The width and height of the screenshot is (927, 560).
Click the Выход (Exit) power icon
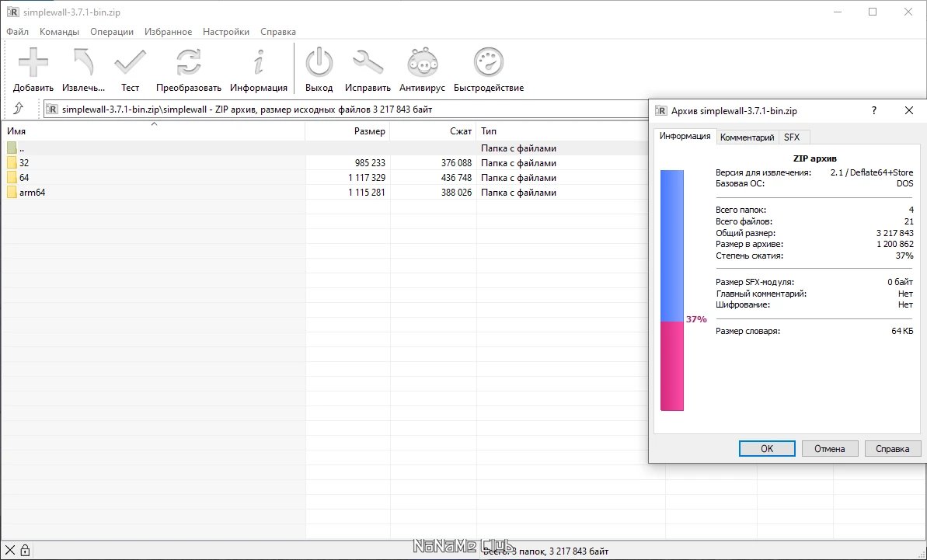319,63
